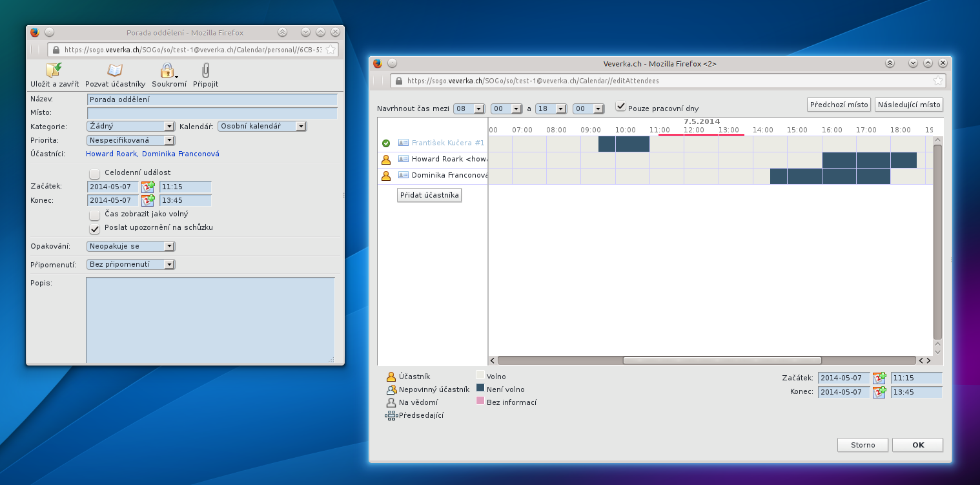
Task: Open the Kategorie dropdown showing Žádný
Action: click(131, 127)
